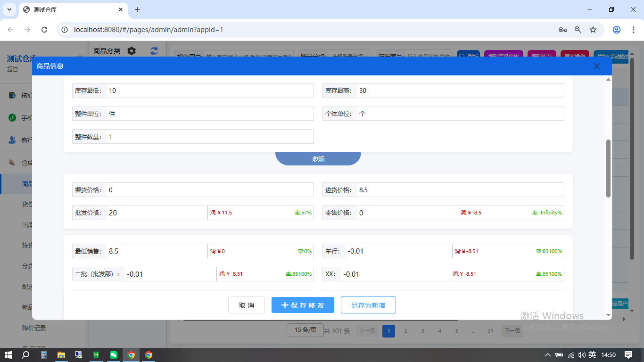Collapse the section using the 收缩 button
The width and height of the screenshot is (644, 362).
coord(318,159)
